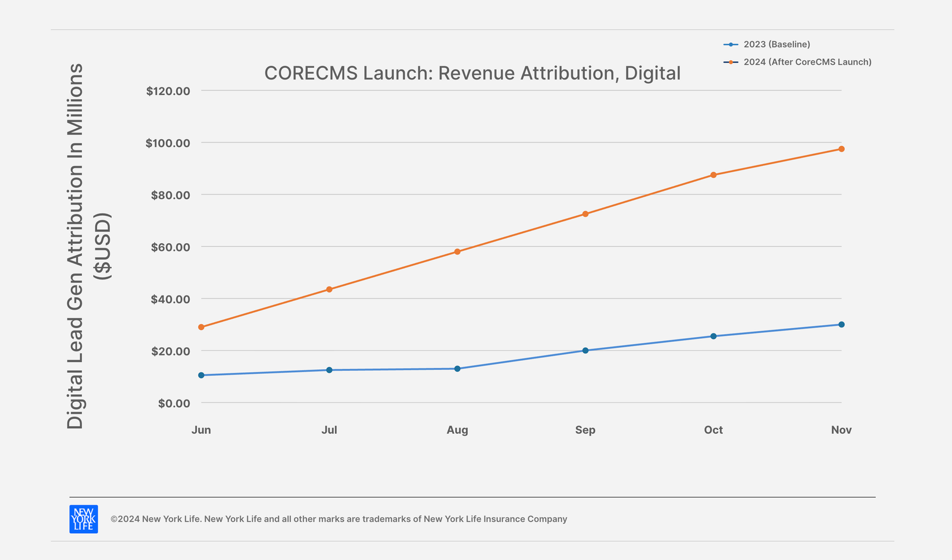The width and height of the screenshot is (952, 560).
Task: Click the ©2024 New York Life copyright notice
Action: click(339, 519)
